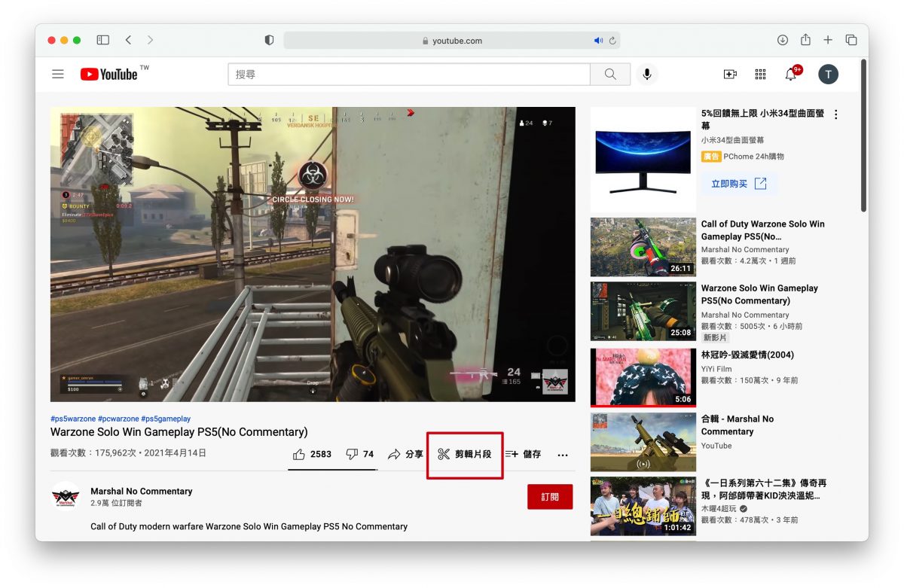Show Safari downloads
The width and height of the screenshot is (904, 588).
tap(783, 40)
